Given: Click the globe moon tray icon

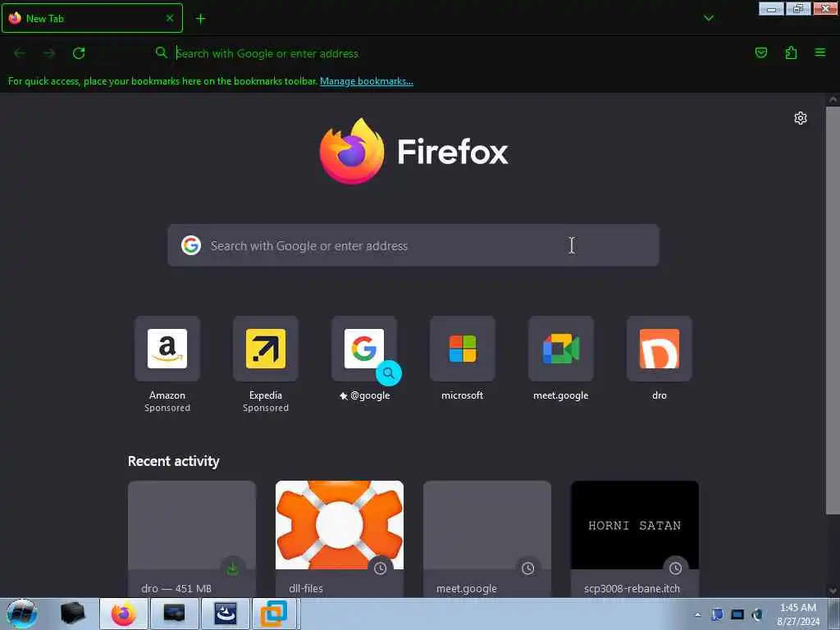Looking at the screenshot, I should coord(757,614).
